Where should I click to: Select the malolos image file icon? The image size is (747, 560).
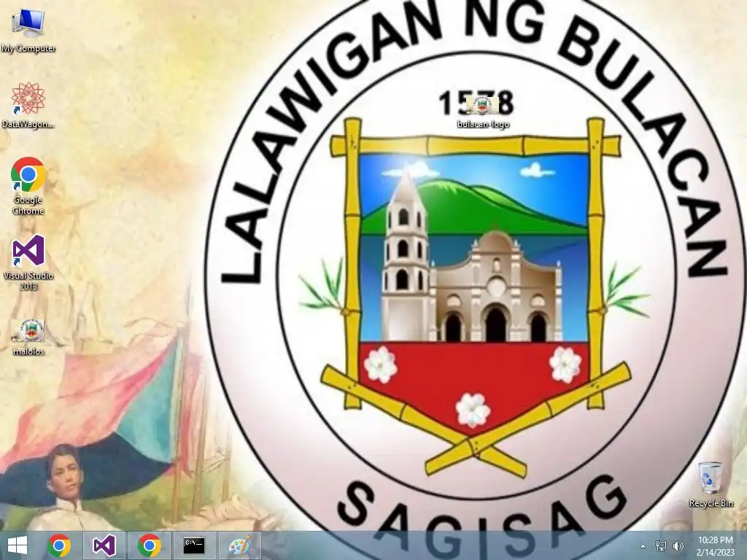click(x=28, y=337)
